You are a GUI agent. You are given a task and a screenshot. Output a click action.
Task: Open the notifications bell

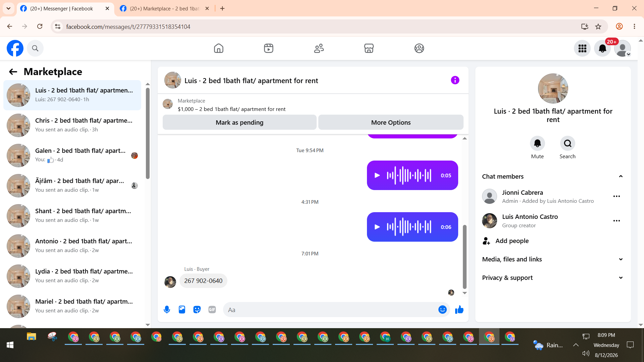pos(602,48)
